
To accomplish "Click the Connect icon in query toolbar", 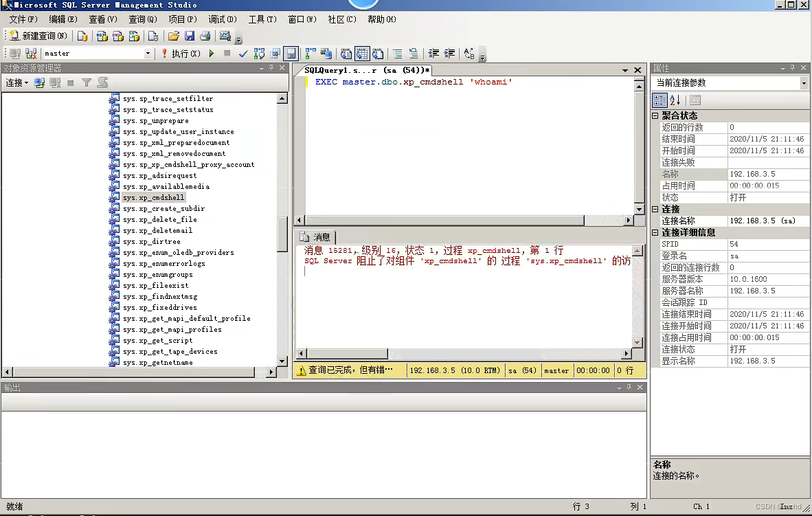I will [x=15, y=54].
